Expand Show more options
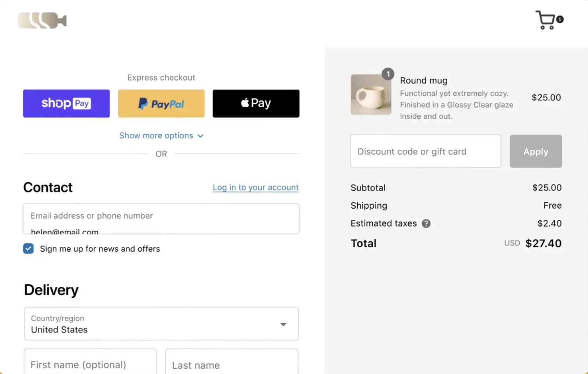The height and width of the screenshot is (374, 588). (161, 136)
